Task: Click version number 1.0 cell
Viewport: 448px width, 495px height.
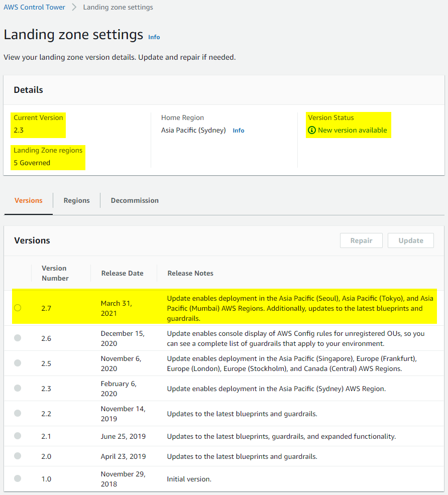Action: [x=46, y=479]
